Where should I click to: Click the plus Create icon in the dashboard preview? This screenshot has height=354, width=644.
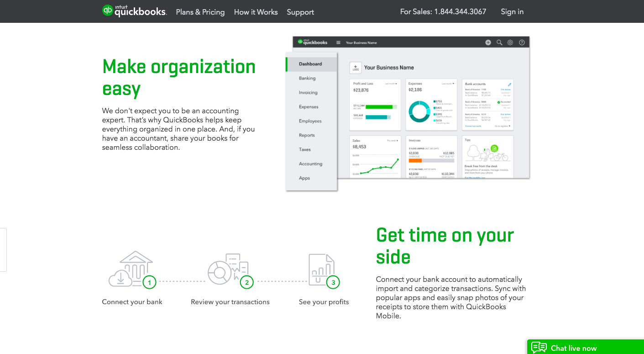click(488, 42)
